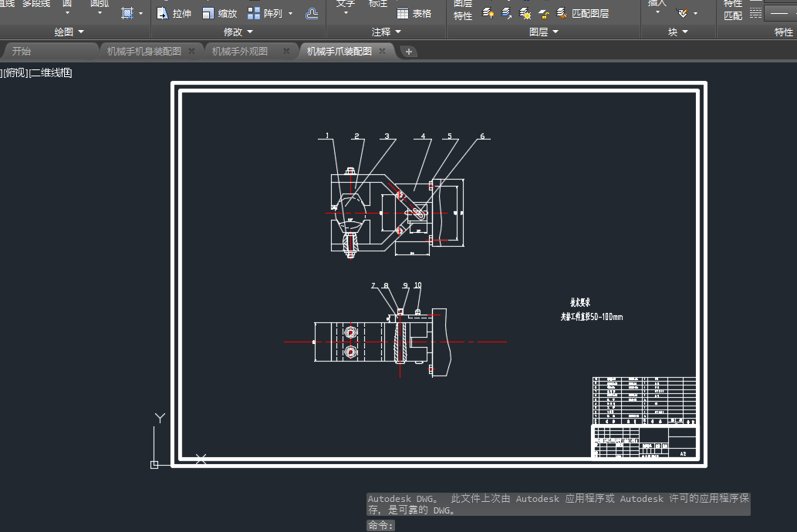Click the UCS origin icon in drawing area

(154, 464)
